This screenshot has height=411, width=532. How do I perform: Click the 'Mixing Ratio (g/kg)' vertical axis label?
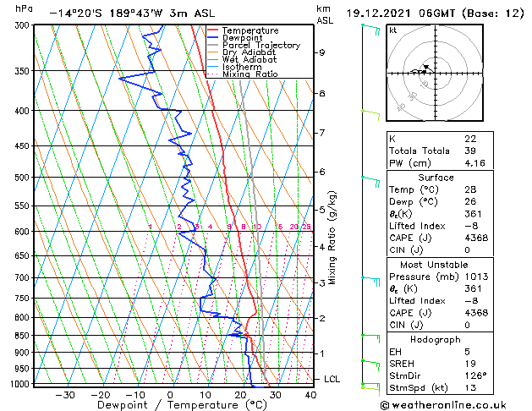point(332,238)
